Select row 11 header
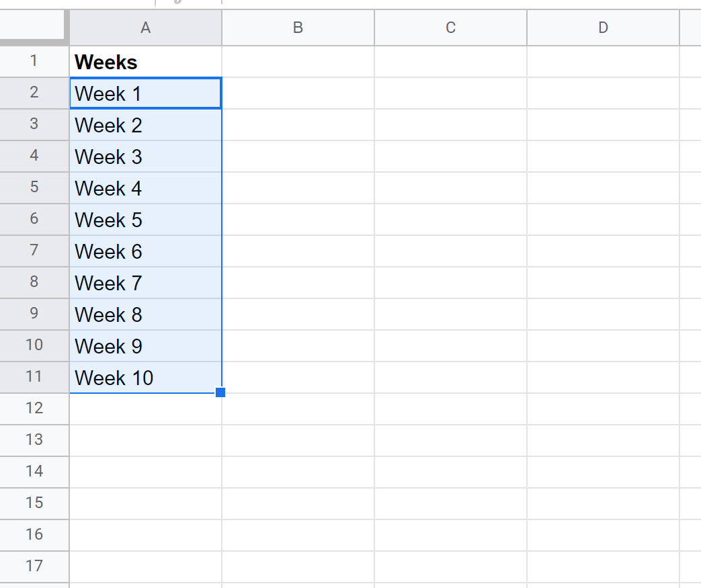 [x=34, y=378]
